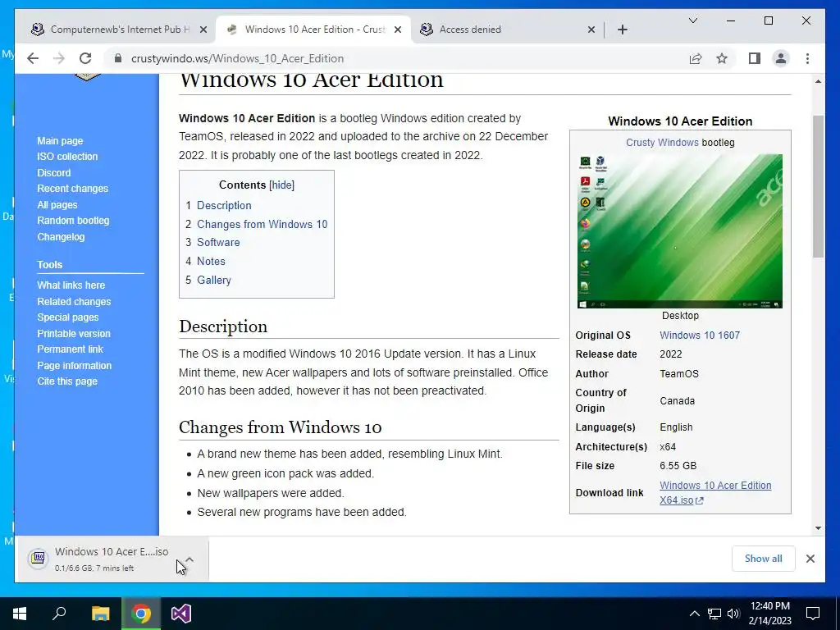Expand the download item options chevron
840x630 pixels.
[189, 559]
